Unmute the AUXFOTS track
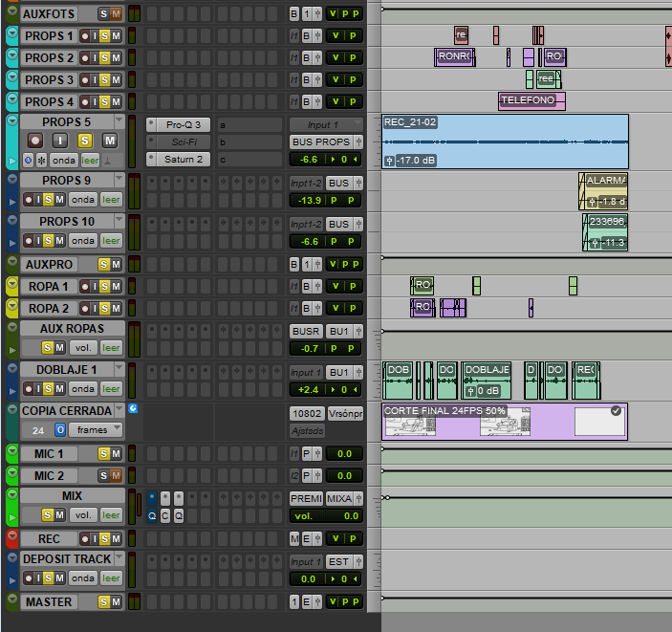 (x=116, y=14)
